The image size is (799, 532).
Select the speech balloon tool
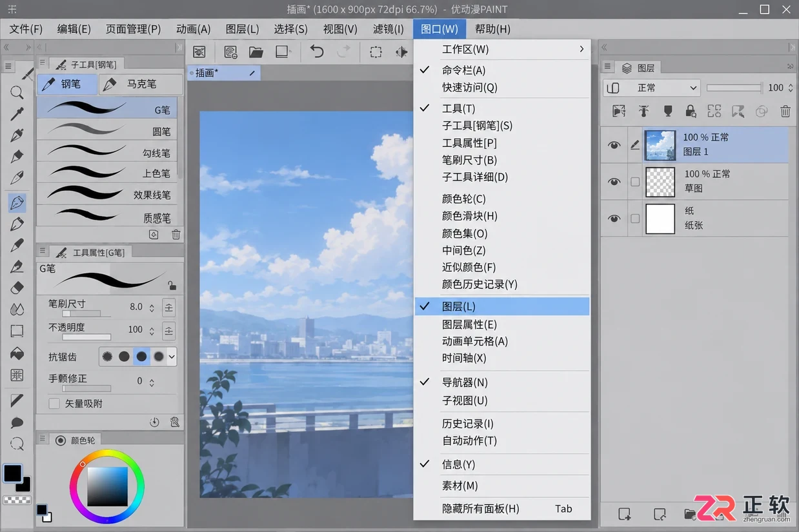click(17, 423)
